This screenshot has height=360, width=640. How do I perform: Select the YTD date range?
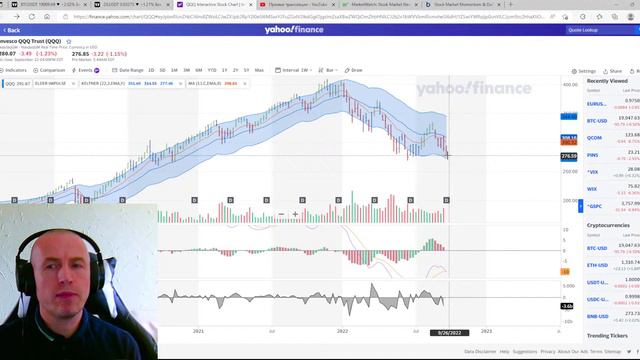(212, 70)
